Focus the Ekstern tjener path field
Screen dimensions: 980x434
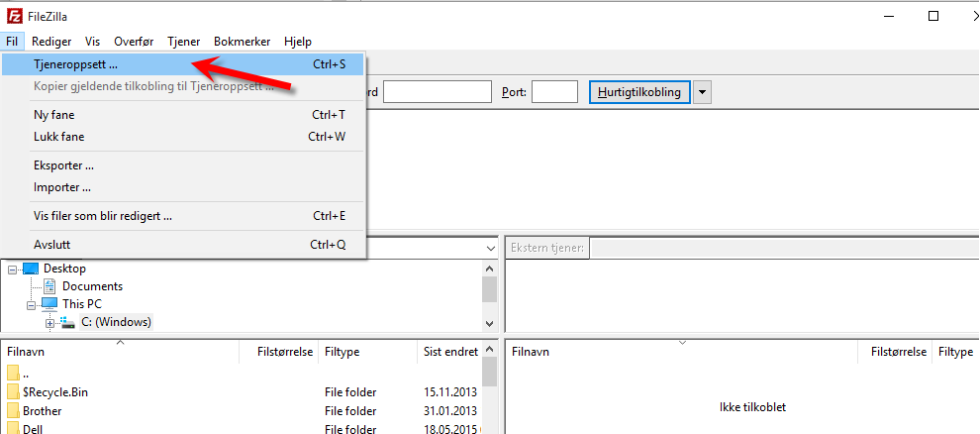click(784, 248)
